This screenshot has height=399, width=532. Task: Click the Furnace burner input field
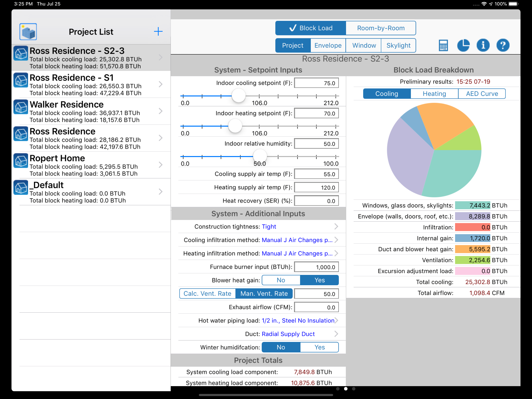(x=316, y=267)
